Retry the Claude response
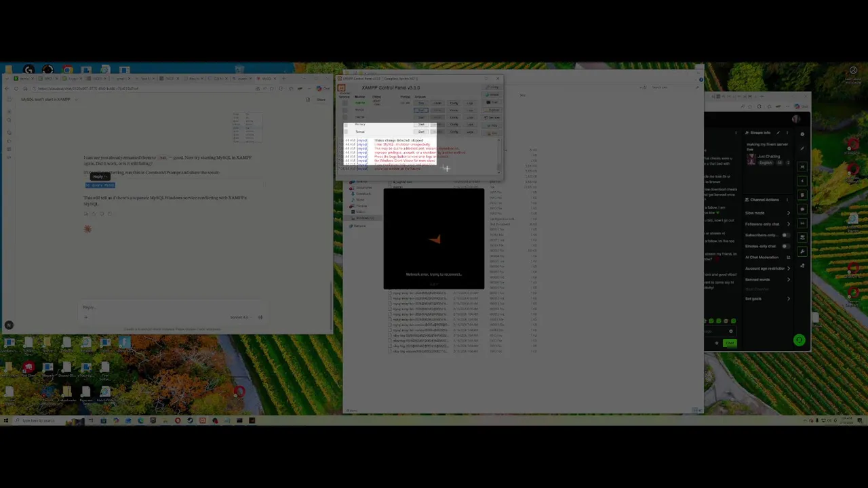Image resolution: width=868 pixels, height=488 pixels. pyautogui.click(x=110, y=213)
